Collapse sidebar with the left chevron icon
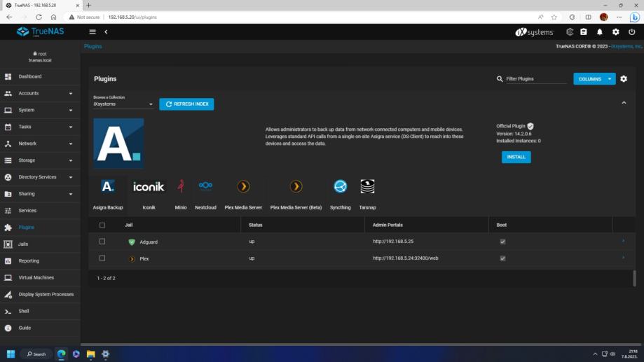644x362 pixels. pyautogui.click(x=106, y=32)
